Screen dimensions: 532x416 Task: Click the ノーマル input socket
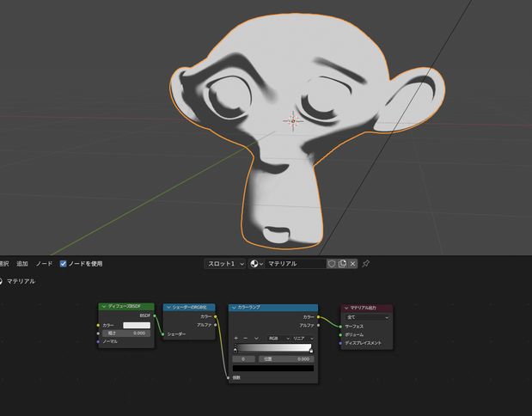tap(98, 341)
